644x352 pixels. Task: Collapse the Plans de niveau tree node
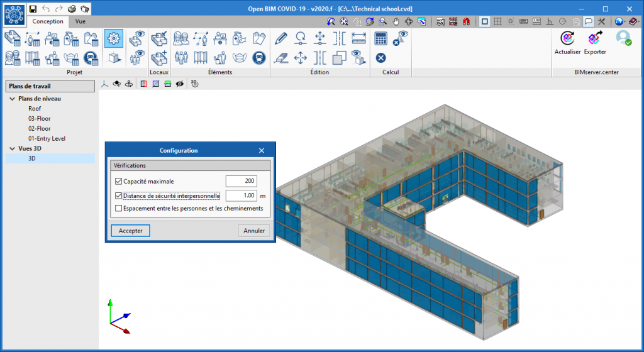[x=13, y=99]
